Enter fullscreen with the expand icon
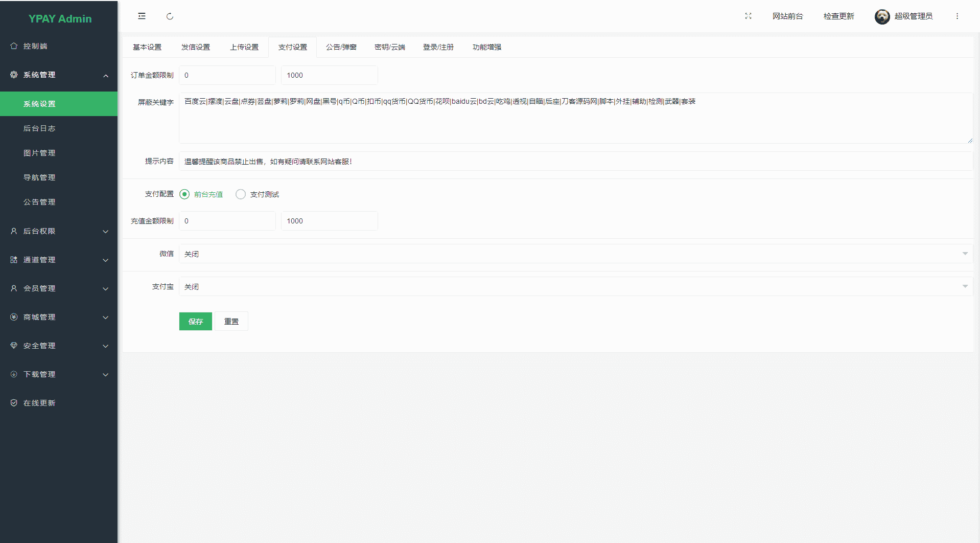The width and height of the screenshot is (980, 543). (x=748, y=16)
